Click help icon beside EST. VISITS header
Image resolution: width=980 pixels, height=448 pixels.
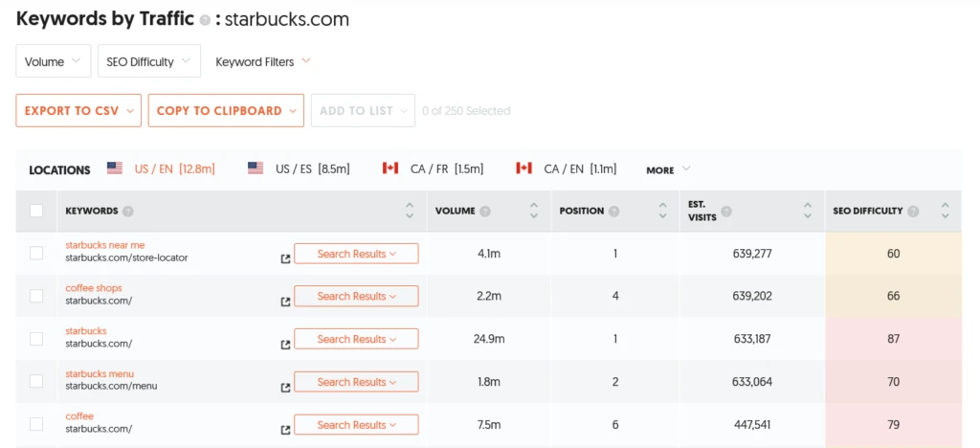pyautogui.click(x=726, y=212)
